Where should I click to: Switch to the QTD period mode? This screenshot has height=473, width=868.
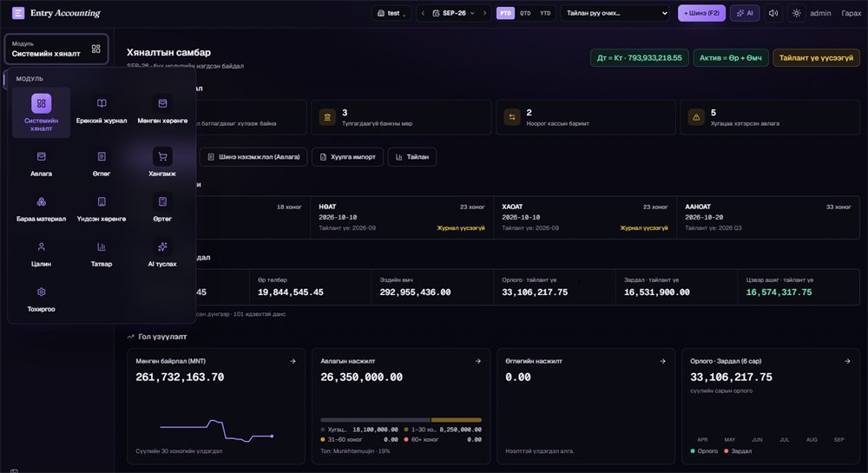(x=525, y=13)
